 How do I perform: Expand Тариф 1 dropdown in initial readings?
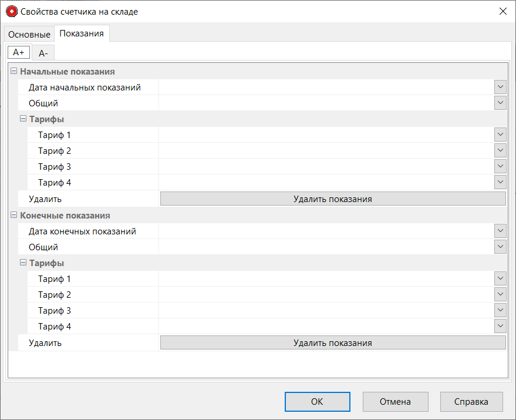tap(500, 135)
